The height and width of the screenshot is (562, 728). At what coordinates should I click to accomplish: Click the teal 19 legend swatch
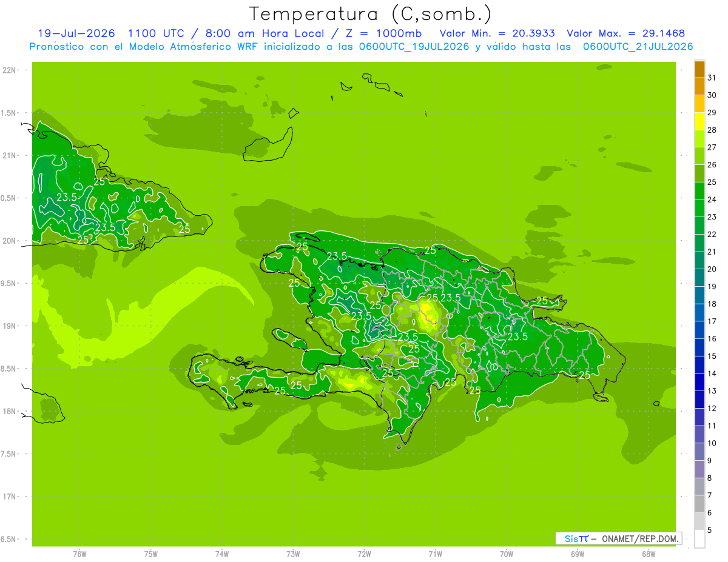point(699,278)
